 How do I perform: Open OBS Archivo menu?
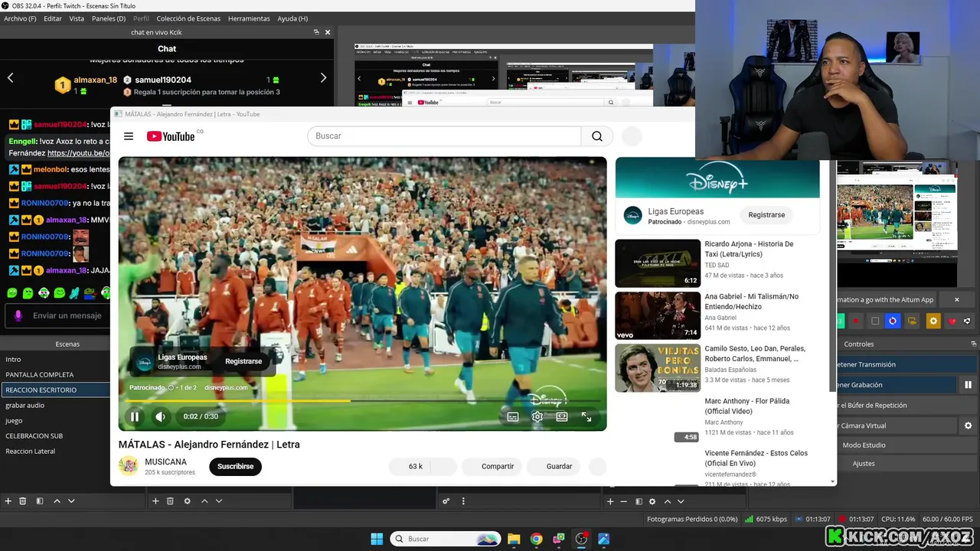[x=20, y=18]
